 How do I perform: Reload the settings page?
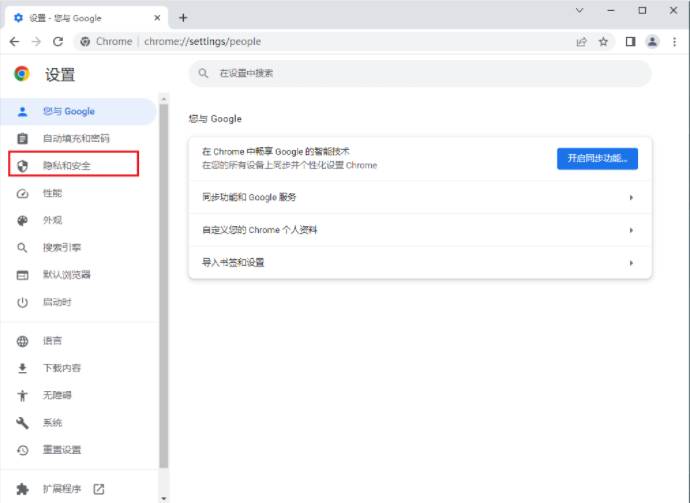[x=58, y=41]
